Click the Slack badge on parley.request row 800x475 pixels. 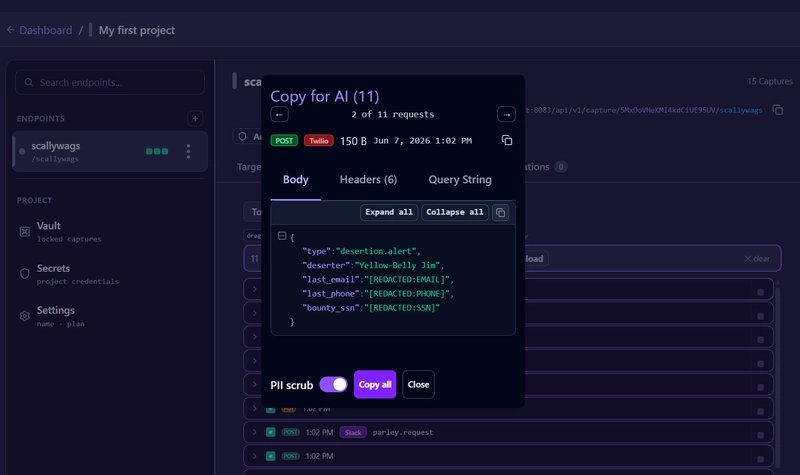coord(353,432)
